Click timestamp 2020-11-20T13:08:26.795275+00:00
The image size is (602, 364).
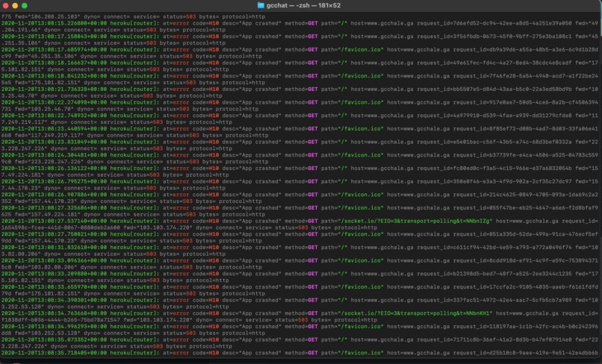(54, 181)
